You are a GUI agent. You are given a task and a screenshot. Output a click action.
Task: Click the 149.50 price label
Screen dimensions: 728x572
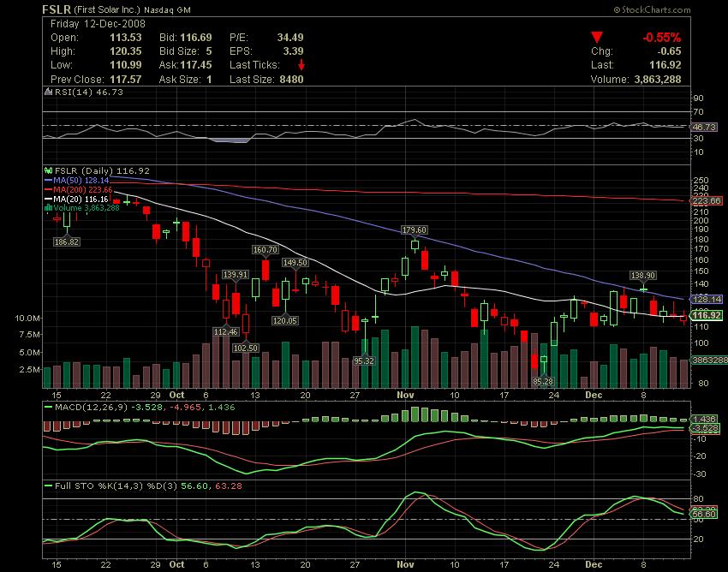pyautogui.click(x=295, y=263)
